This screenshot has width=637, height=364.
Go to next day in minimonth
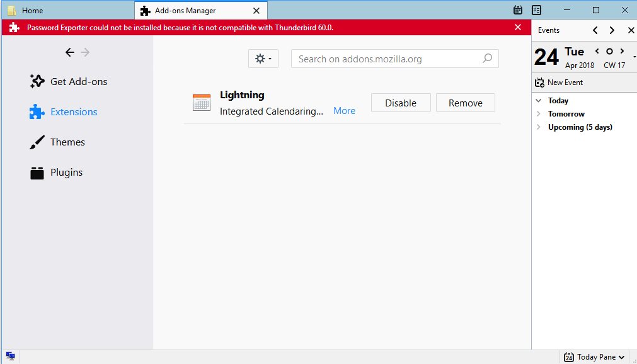(x=622, y=51)
